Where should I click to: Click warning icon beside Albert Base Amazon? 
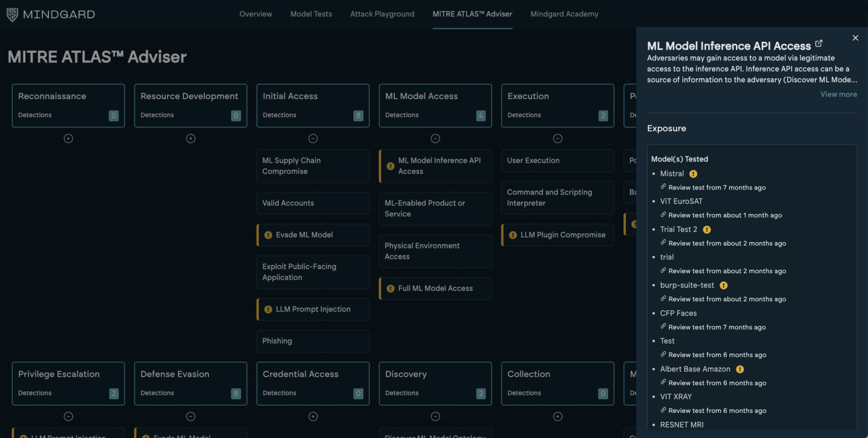[x=740, y=369]
